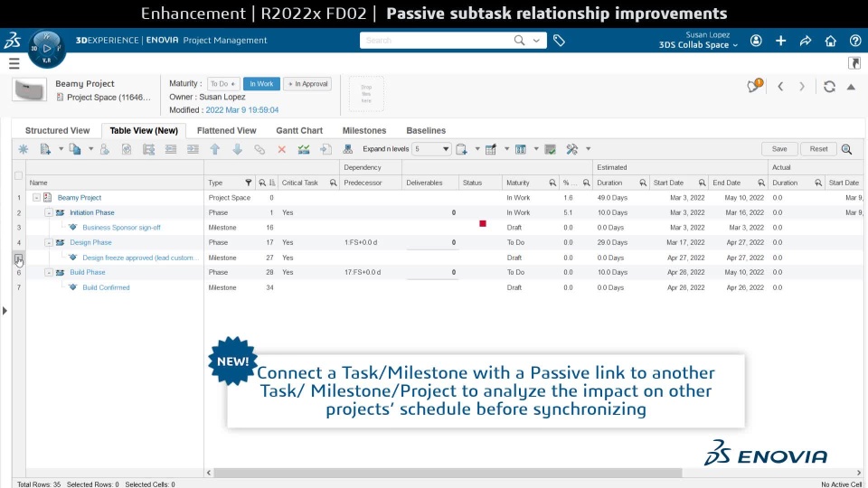Click the indent task icon
868x488 pixels.
(x=193, y=149)
